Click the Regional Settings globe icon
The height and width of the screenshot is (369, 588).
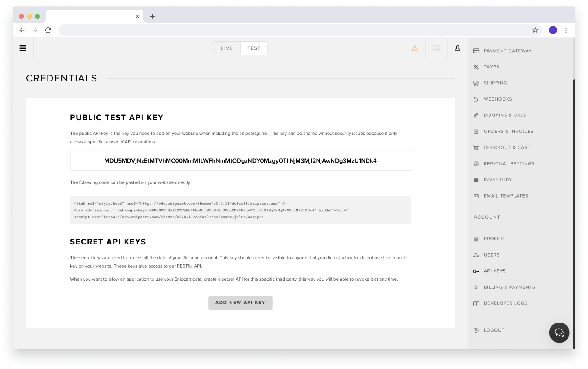coord(476,164)
